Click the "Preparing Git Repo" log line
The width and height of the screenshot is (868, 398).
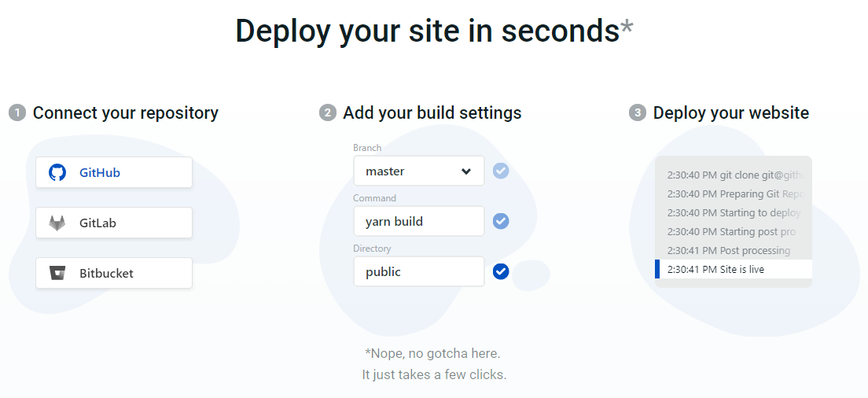click(x=734, y=193)
